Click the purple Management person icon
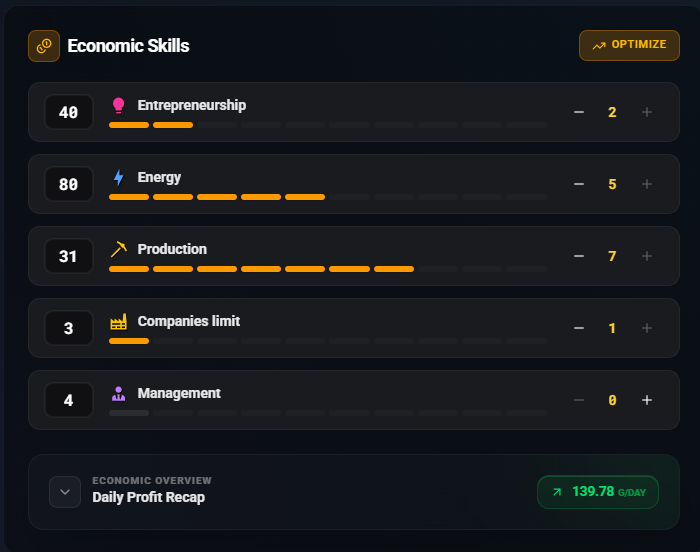 click(x=118, y=393)
